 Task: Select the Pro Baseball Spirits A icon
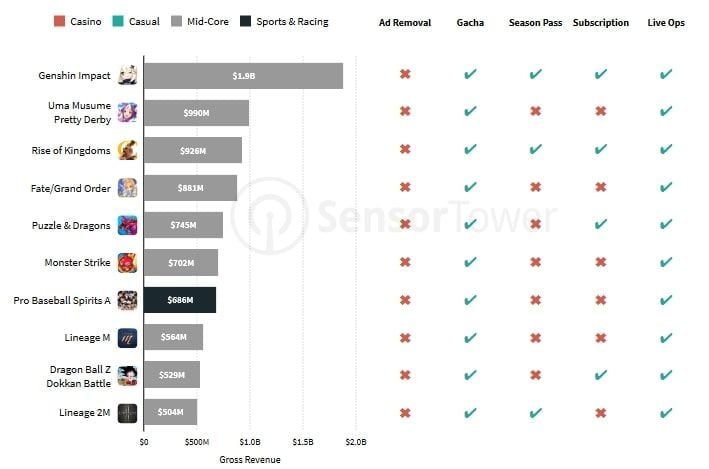tap(128, 300)
